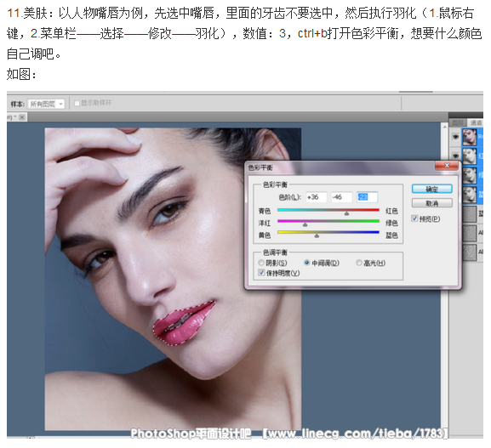The image size is (491, 448).
Task: Click the 青色 label in the dialog
Action: pyautogui.click(x=265, y=211)
